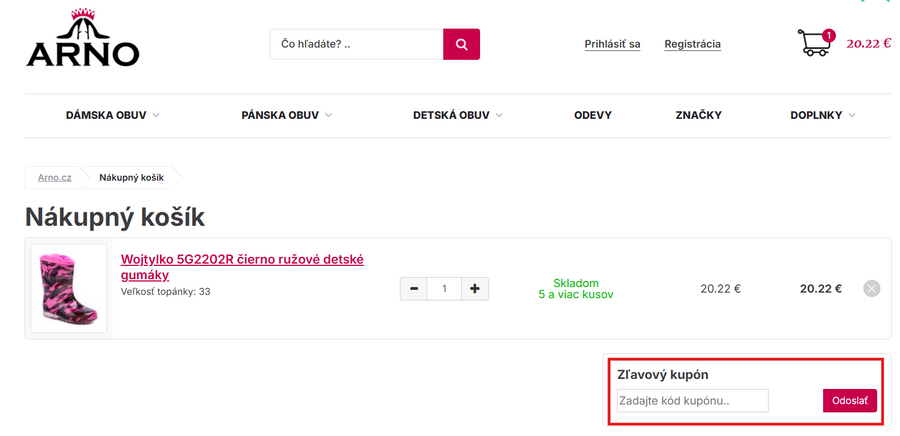The height and width of the screenshot is (436, 900).
Task: Click the Prihlásiť sa link
Action: tap(612, 44)
